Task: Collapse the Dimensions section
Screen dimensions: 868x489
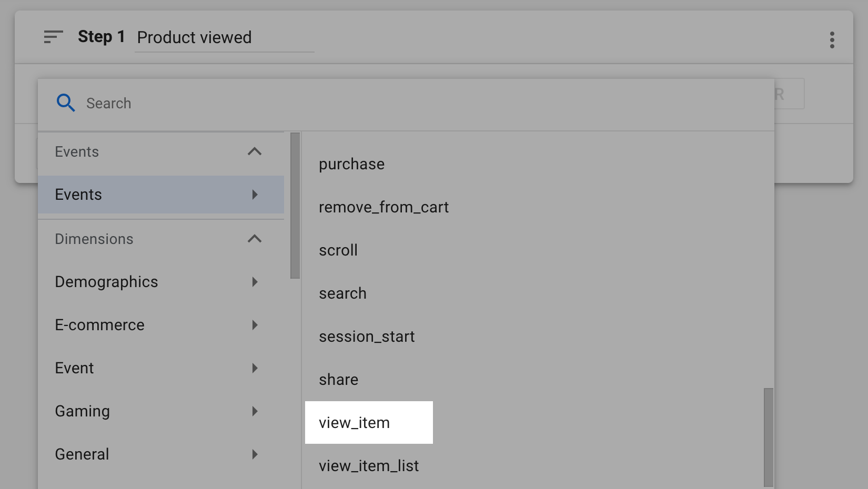Action: pos(255,239)
